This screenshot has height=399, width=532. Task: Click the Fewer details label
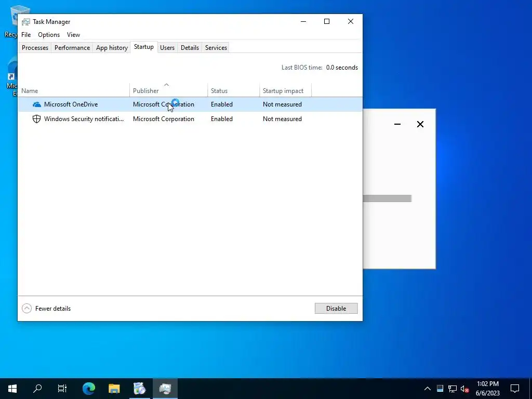click(x=53, y=309)
